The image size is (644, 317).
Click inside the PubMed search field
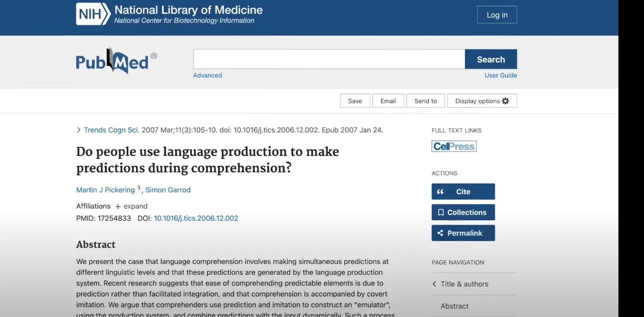329,59
